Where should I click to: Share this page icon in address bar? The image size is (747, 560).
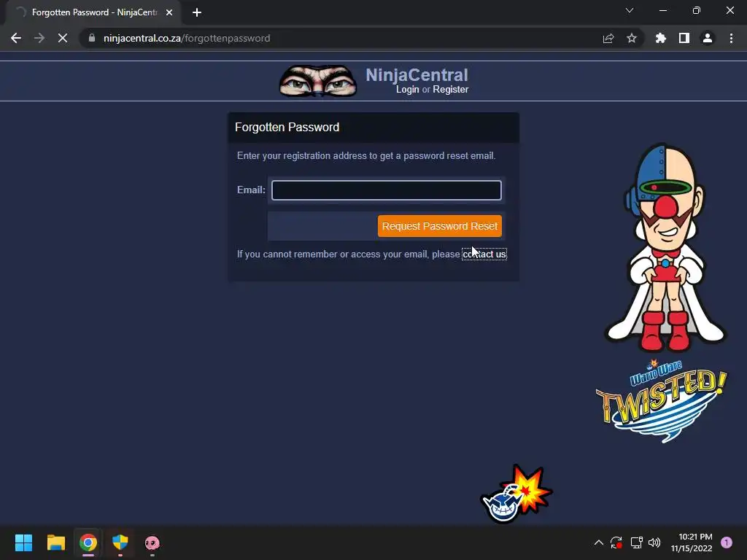pyautogui.click(x=608, y=38)
